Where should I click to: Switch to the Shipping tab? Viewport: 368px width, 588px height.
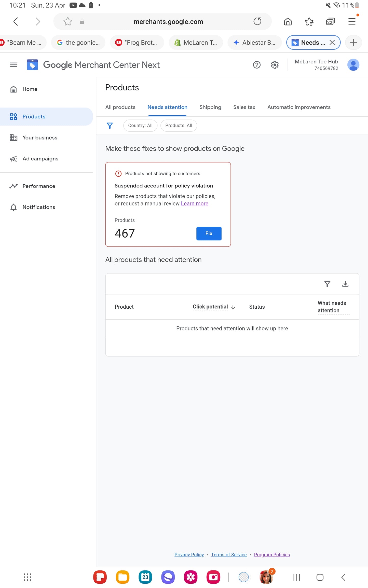click(x=210, y=107)
